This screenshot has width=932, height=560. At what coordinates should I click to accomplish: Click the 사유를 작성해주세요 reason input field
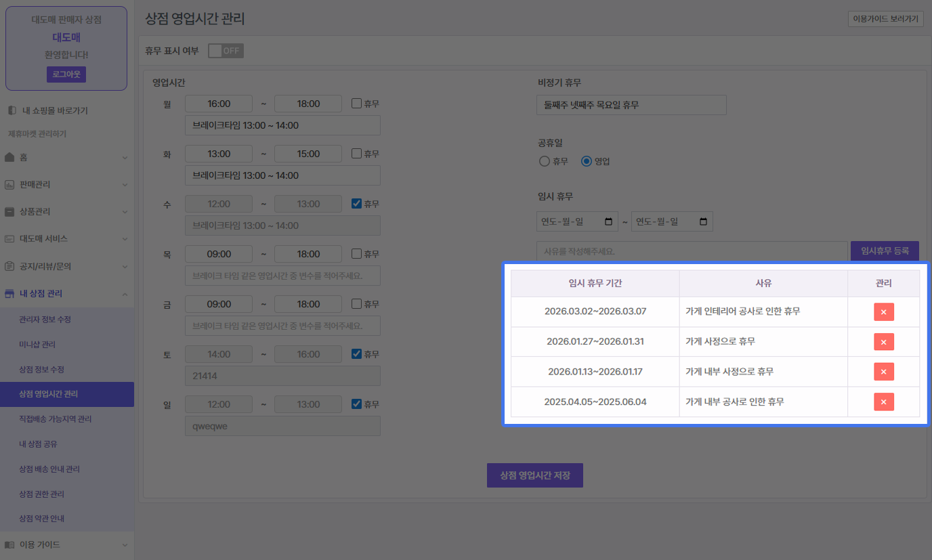pos(692,251)
